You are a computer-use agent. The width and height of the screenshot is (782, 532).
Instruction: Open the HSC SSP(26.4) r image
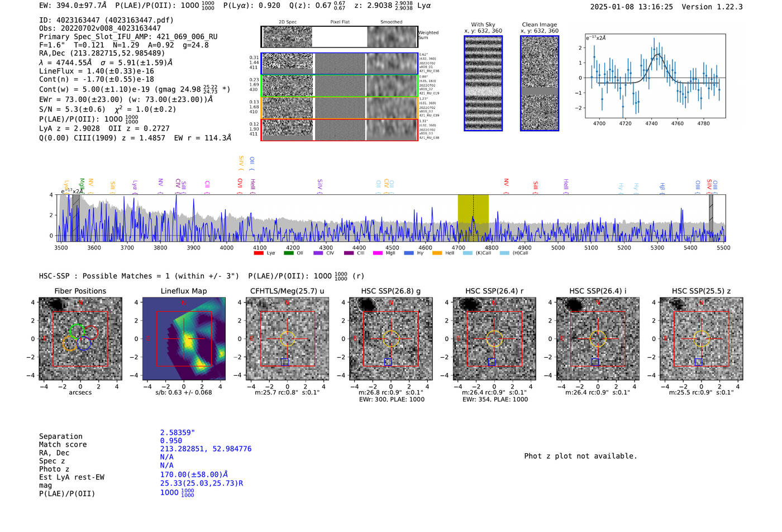494,339
